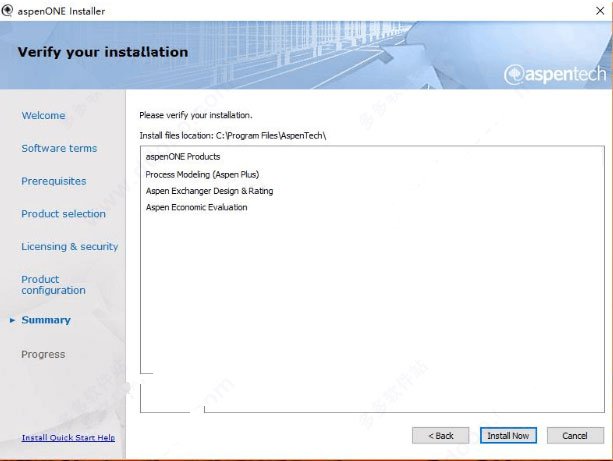Click the 'Please verify your installation.' text
This screenshot has width=613, height=461.
[196, 115]
